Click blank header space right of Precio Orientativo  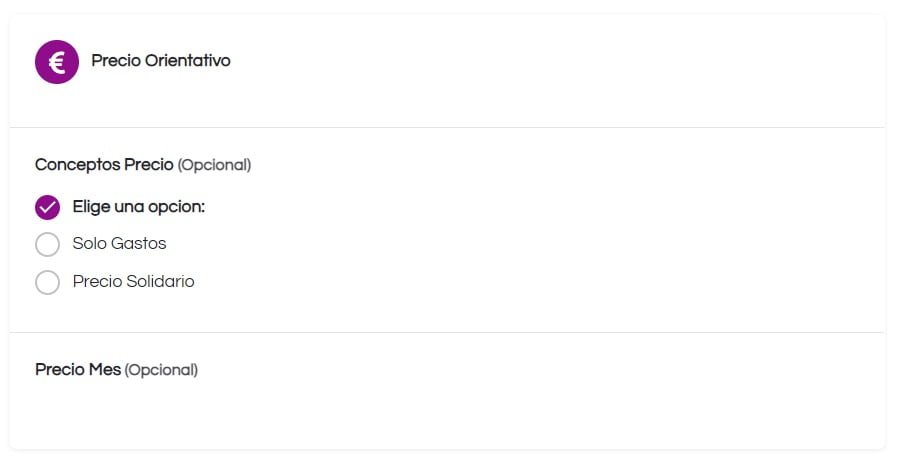pyautogui.click(x=556, y=62)
